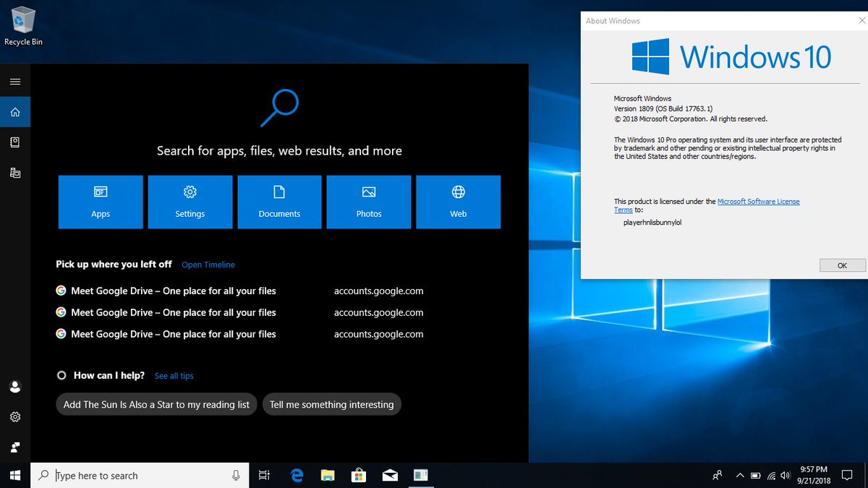
Task: Open Microsoft Software License Terms link
Action: pos(707,205)
